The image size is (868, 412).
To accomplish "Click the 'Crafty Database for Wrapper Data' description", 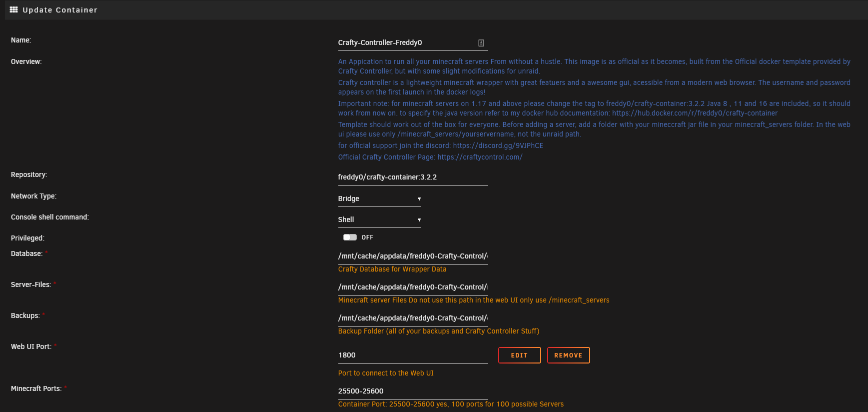I will (x=392, y=269).
